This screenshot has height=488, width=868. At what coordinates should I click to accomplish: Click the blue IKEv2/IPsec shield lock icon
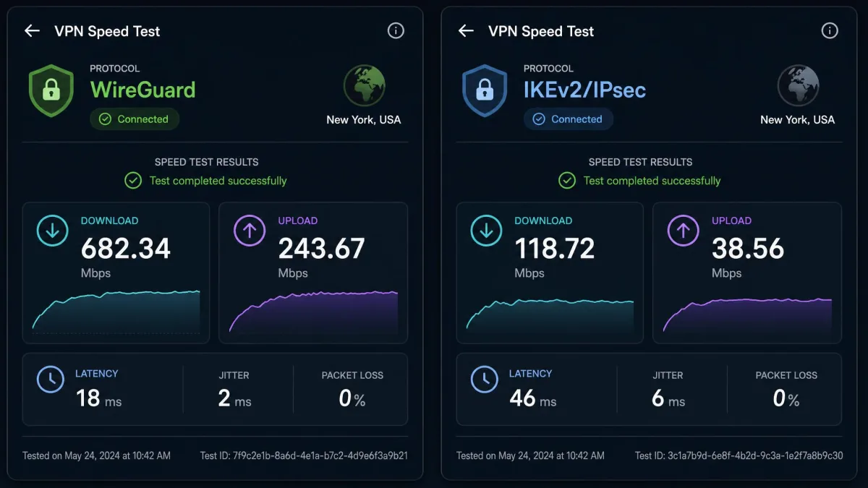point(485,90)
